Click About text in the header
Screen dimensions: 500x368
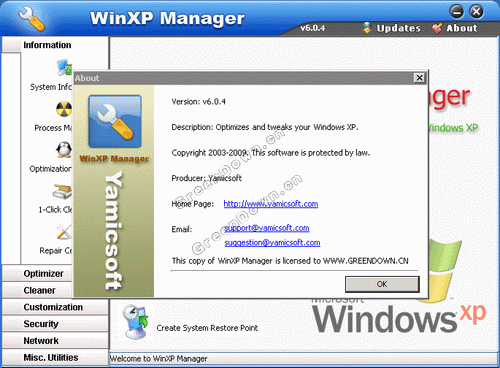[462, 28]
